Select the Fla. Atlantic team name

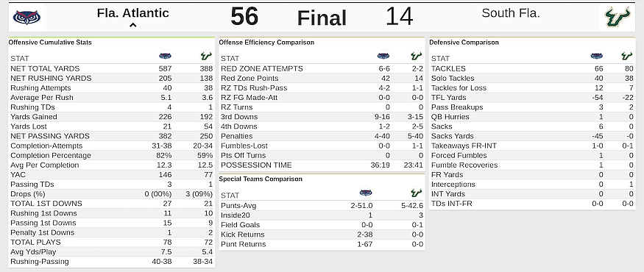132,13
